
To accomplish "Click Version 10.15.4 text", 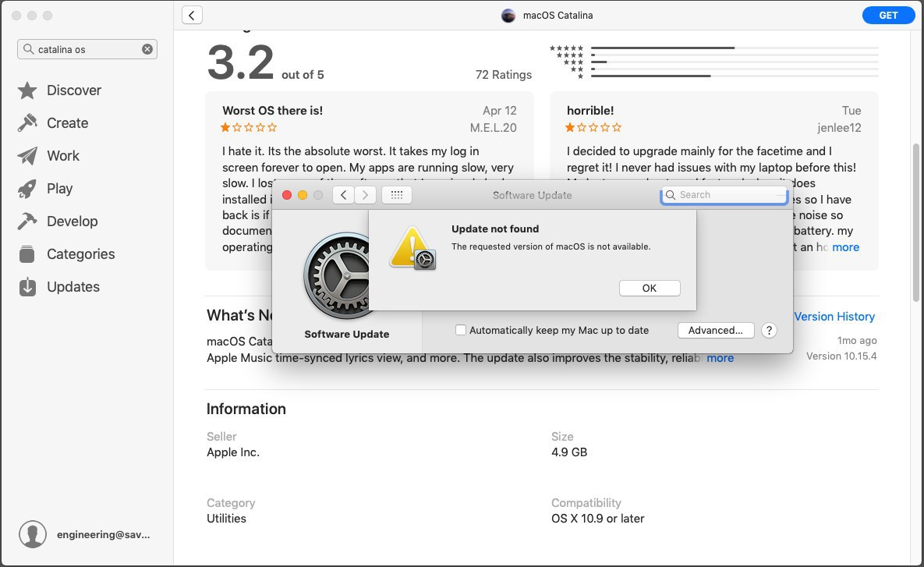I will [841, 356].
